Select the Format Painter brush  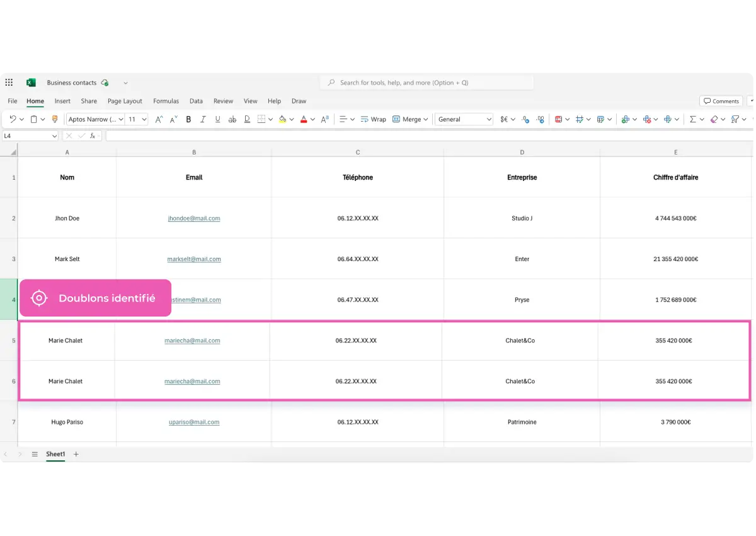point(55,119)
